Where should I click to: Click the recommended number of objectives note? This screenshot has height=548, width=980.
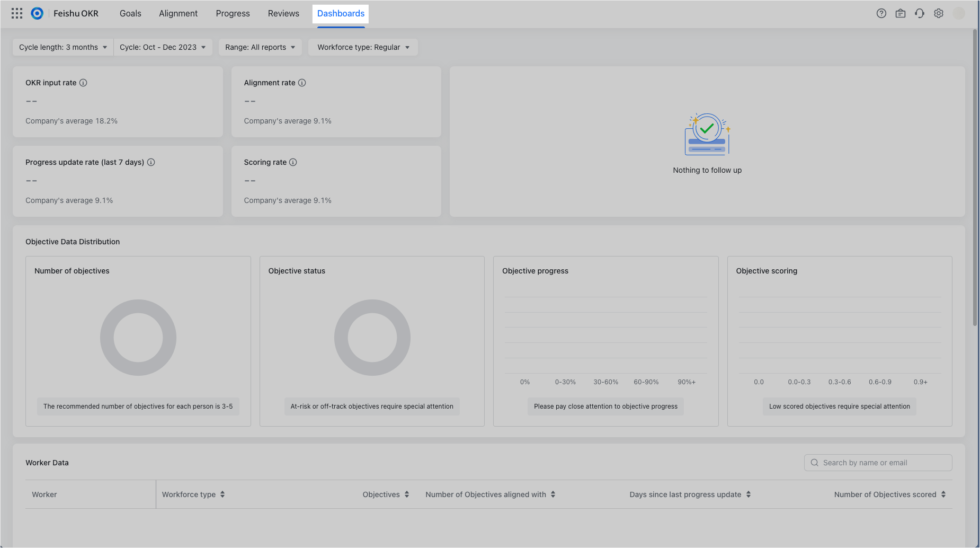pyautogui.click(x=138, y=406)
